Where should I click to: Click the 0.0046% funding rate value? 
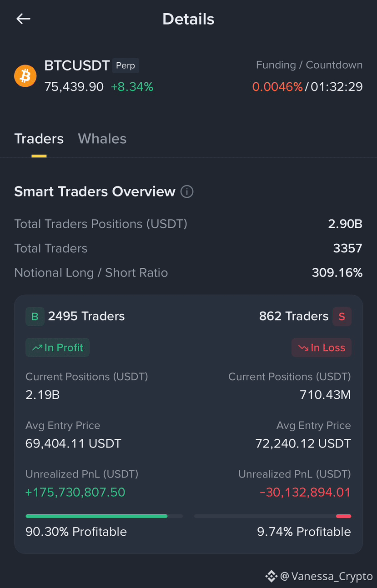click(x=277, y=86)
